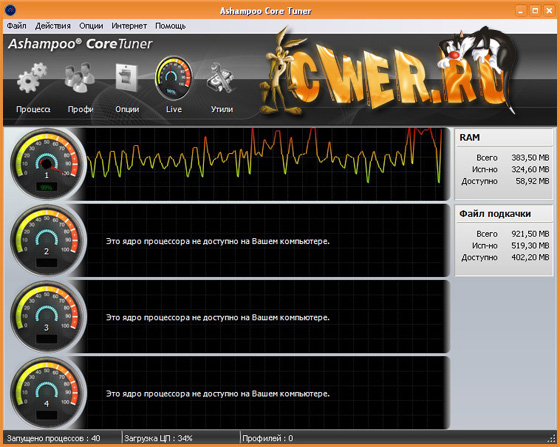Viewport: 560px width, 447px height.
Task: Click the pagefile Всего value 921,50 MB
Action: tap(530, 234)
